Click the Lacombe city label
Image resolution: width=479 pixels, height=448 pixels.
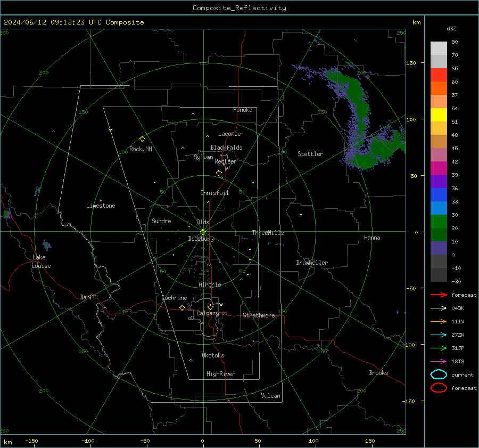coord(229,134)
